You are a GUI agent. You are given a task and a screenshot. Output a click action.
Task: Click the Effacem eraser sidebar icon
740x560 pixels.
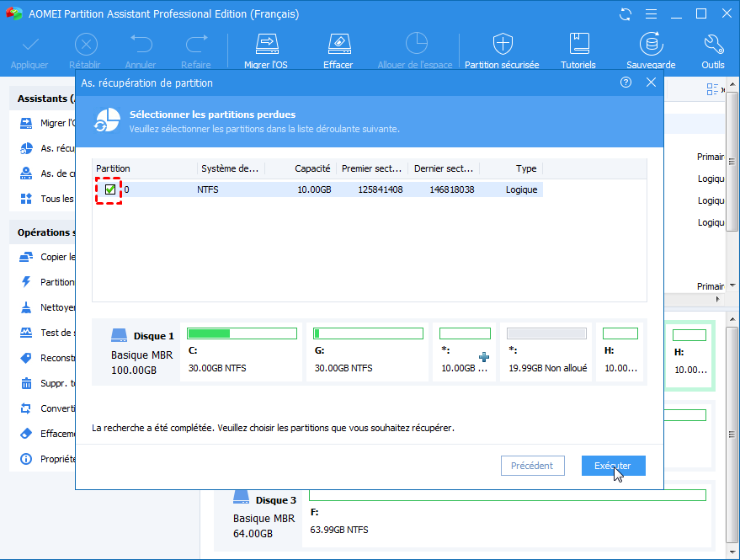pyautogui.click(x=26, y=434)
